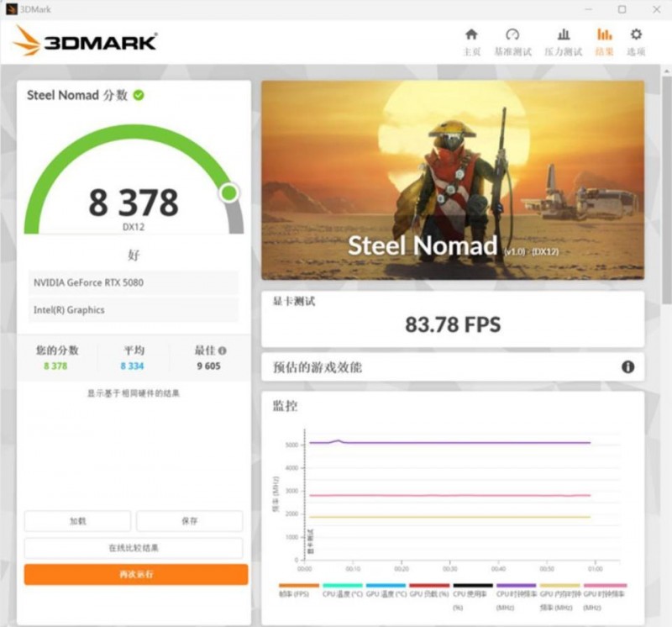
Task: Click the Save (保存) button
Action: [190, 521]
